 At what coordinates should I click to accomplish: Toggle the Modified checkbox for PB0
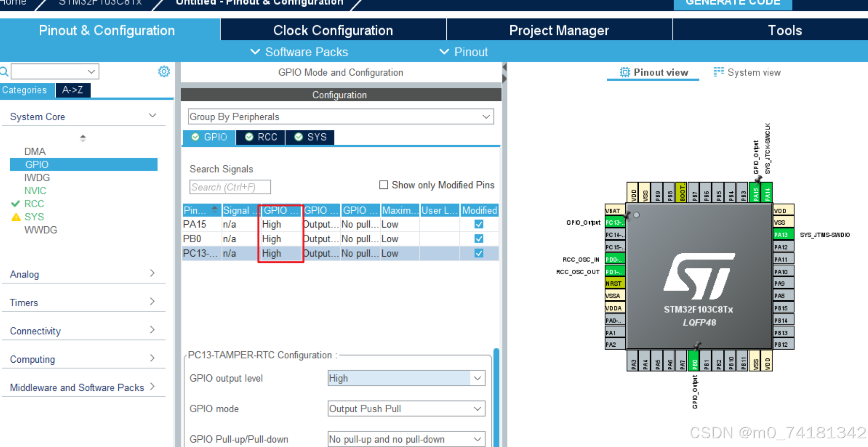click(479, 239)
